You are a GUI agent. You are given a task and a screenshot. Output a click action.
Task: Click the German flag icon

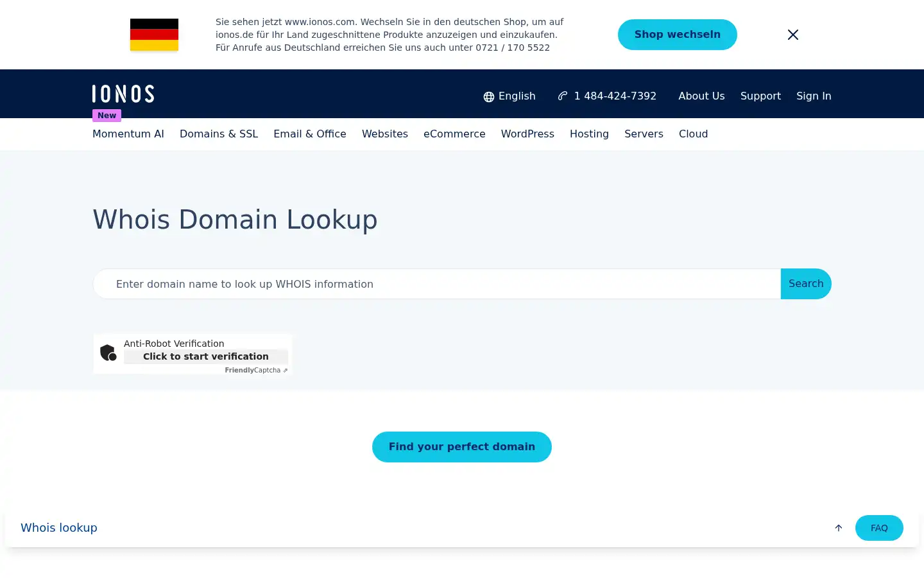154,35
